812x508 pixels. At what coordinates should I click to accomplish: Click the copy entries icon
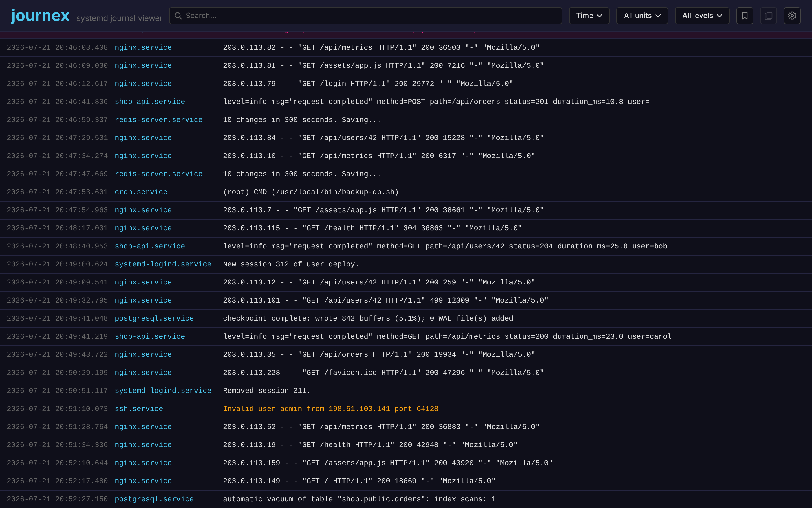[768, 16]
